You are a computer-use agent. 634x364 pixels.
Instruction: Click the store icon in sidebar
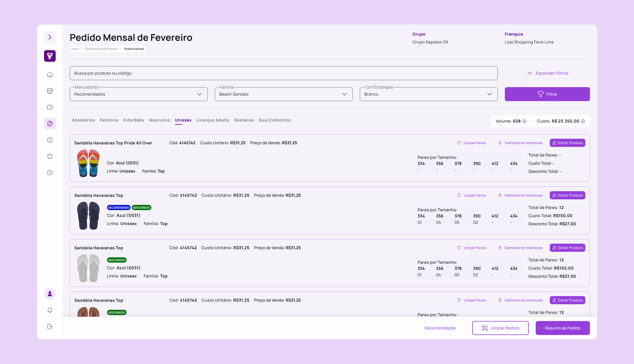50,91
